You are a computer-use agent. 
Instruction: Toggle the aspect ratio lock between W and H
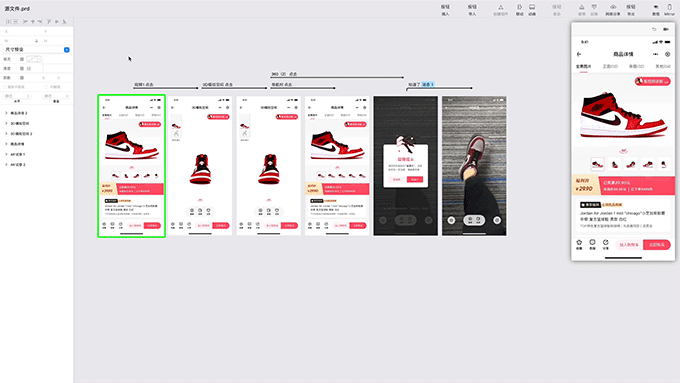(36, 41)
